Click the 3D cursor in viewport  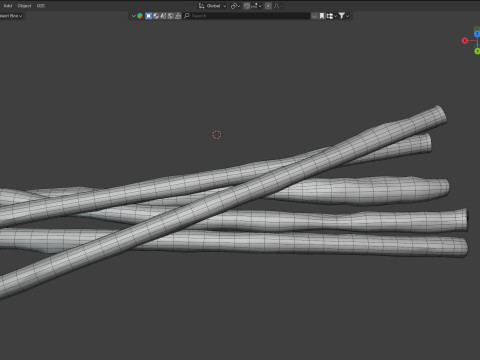(x=217, y=135)
